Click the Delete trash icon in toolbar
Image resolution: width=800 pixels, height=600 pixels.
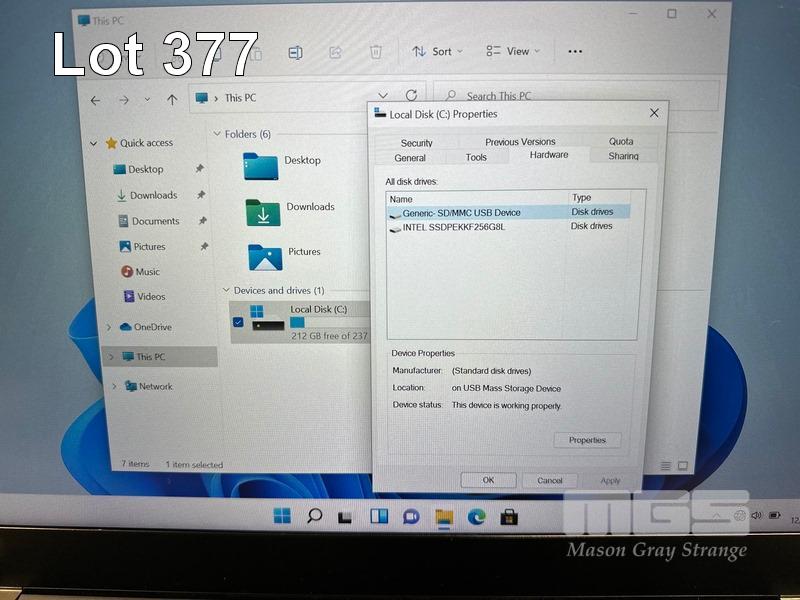click(375, 52)
